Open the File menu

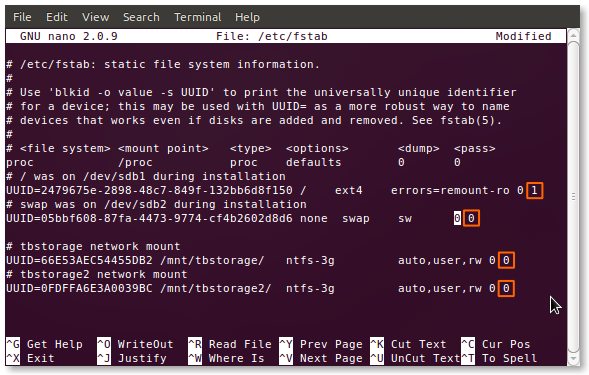tap(22, 17)
